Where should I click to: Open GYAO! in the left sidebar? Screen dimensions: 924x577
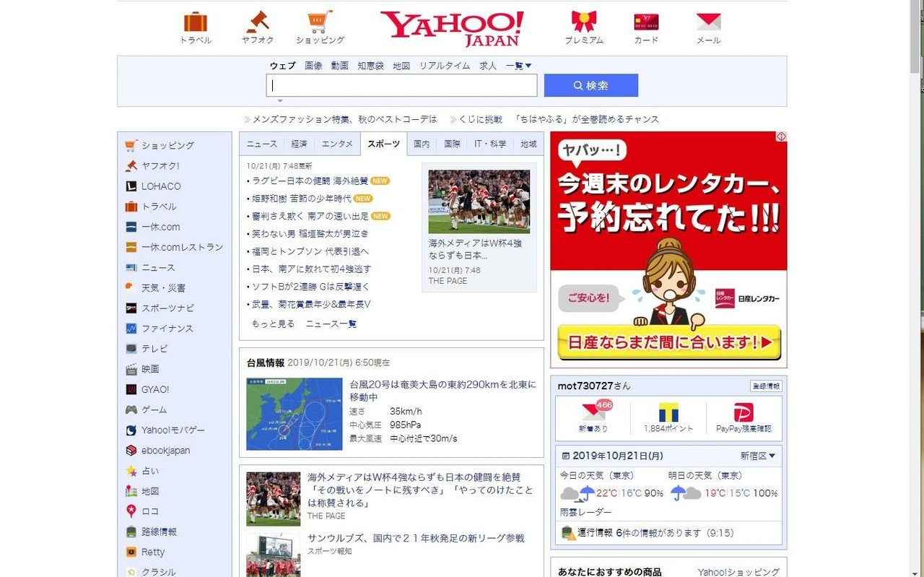point(155,389)
